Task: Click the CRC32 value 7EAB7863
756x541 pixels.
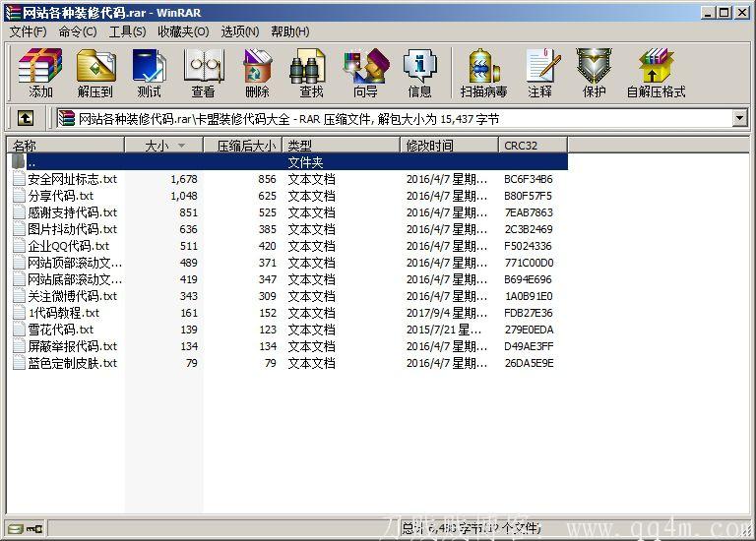Action: pyautogui.click(x=529, y=212)
